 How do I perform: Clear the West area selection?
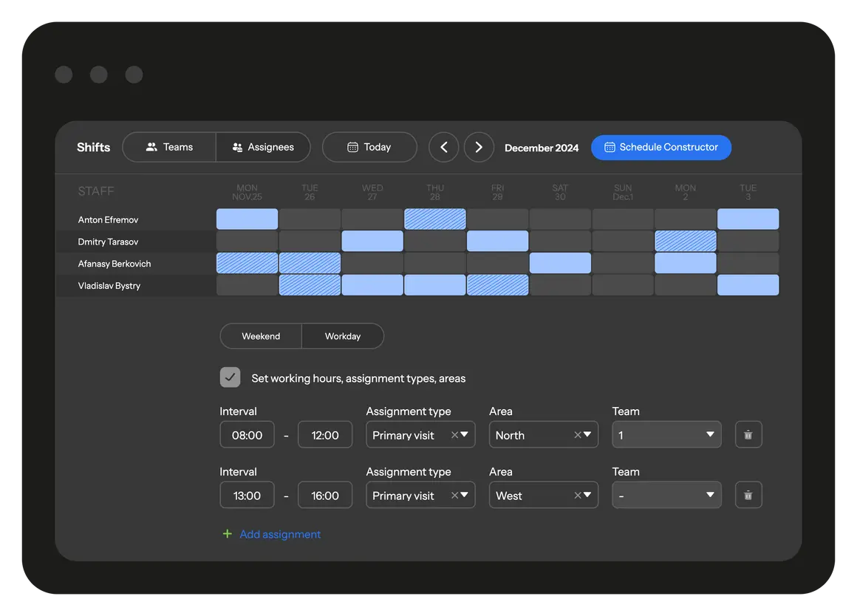tap(578, 496)
